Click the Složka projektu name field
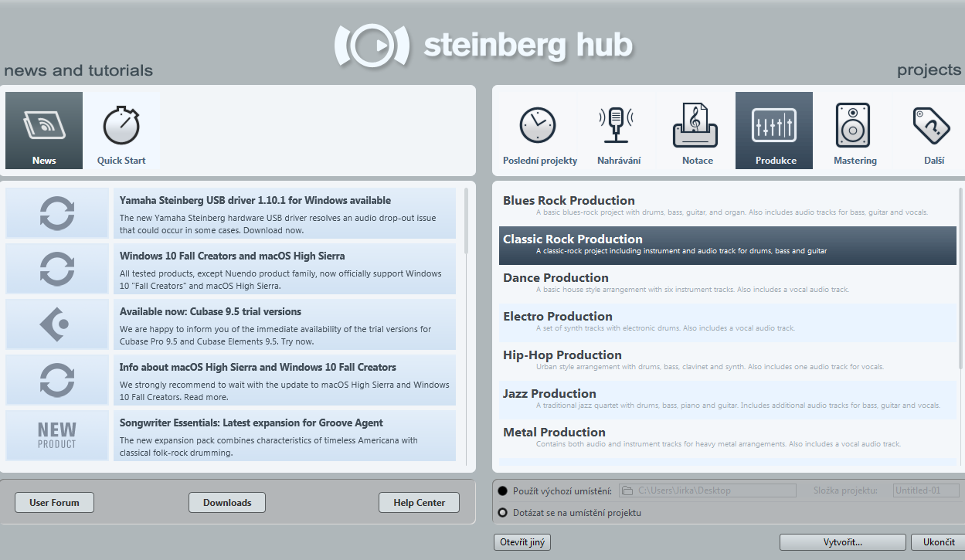This screenshot has height=560, width=965. click(x=926, y=490)
